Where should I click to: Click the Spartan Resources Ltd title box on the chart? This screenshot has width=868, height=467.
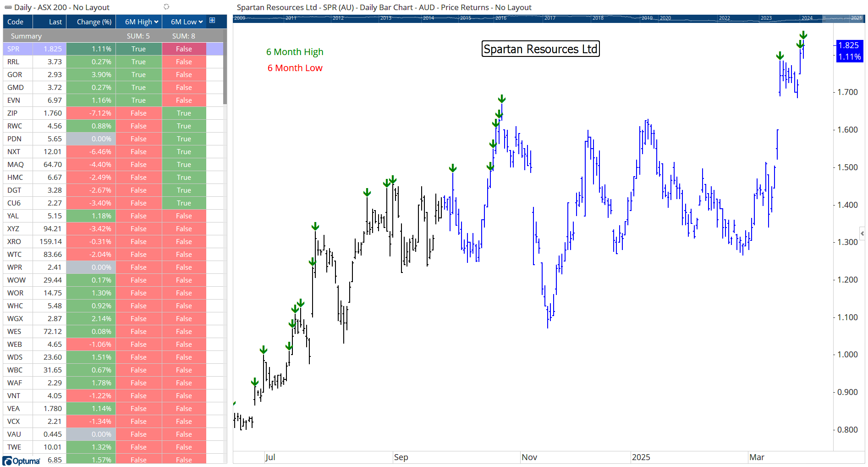click(x=540, y=49)
